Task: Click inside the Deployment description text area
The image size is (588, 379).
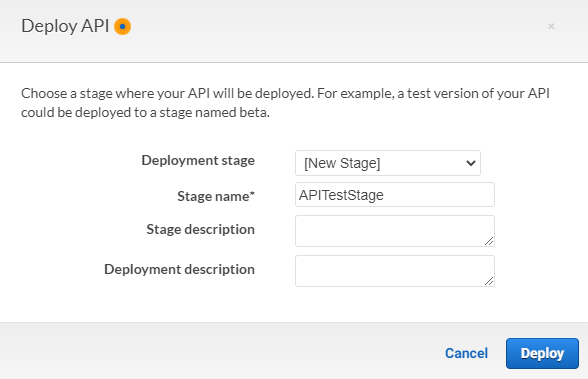Action: pos(395,271)
